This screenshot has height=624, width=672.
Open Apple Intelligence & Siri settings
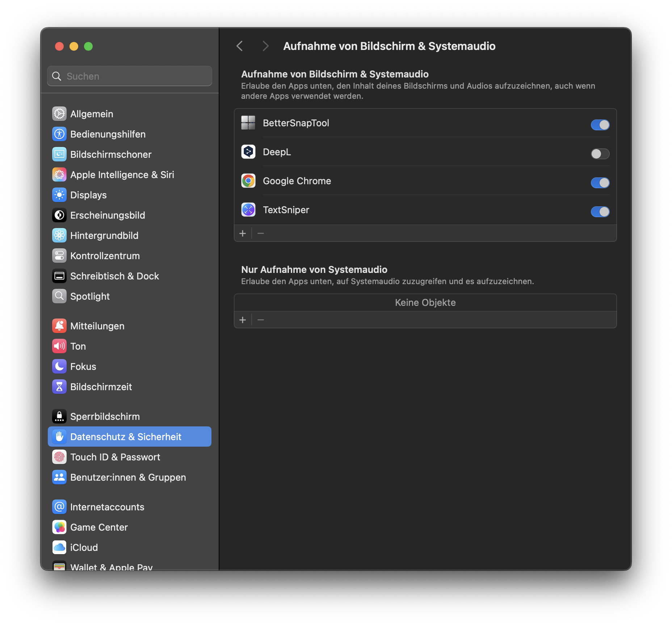tap(59, 174)
